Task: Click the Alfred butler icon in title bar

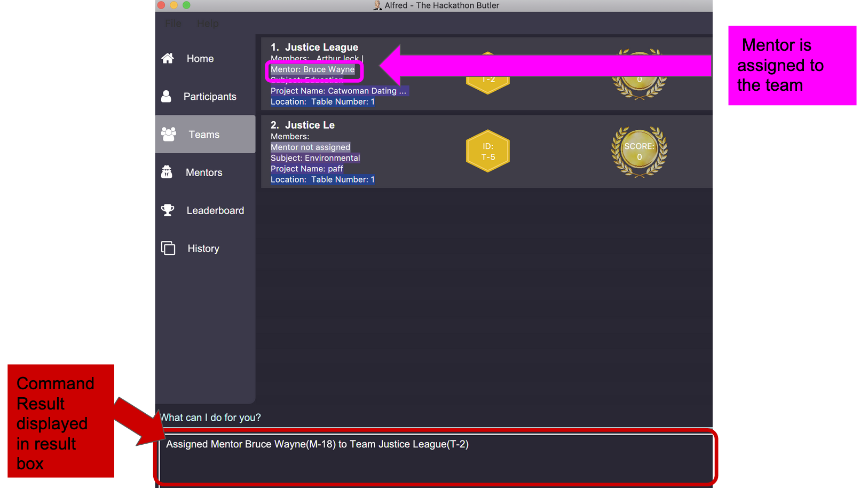Action: (377, 5)
